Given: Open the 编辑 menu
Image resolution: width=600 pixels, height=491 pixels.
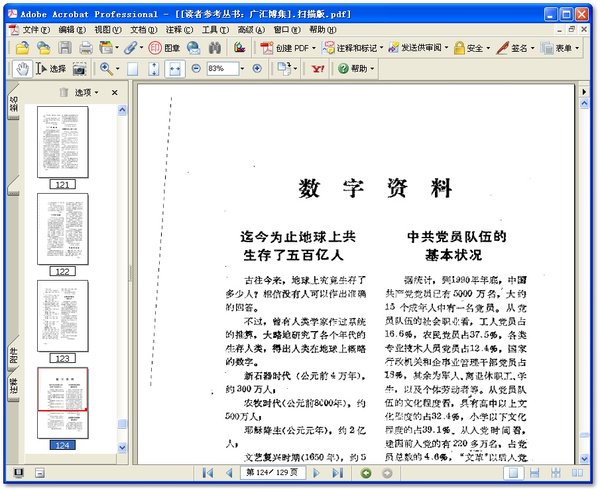Looking at the screenshot, I should tap(72, 29).
